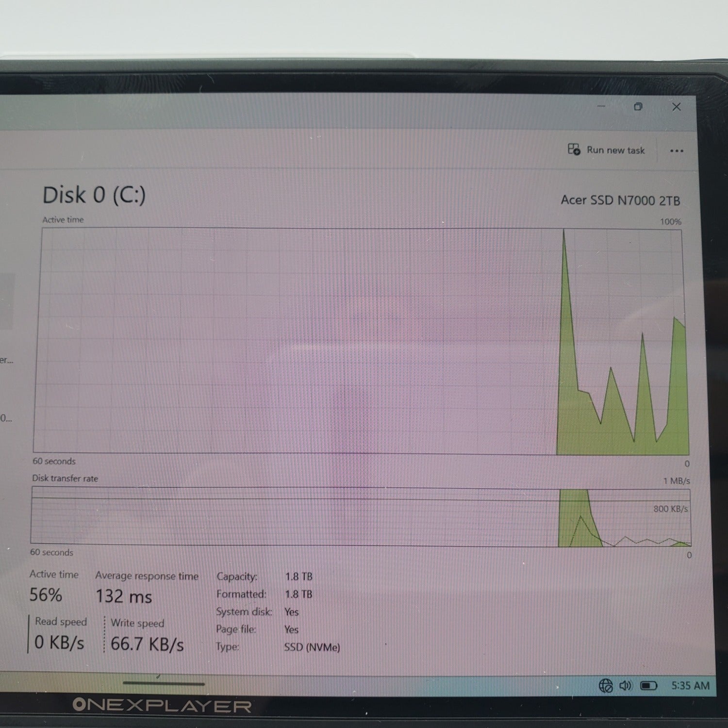Viewport: 728px width, 728px height.
Task: Select the 132 ms response time value
Action: tap(124, 596)
